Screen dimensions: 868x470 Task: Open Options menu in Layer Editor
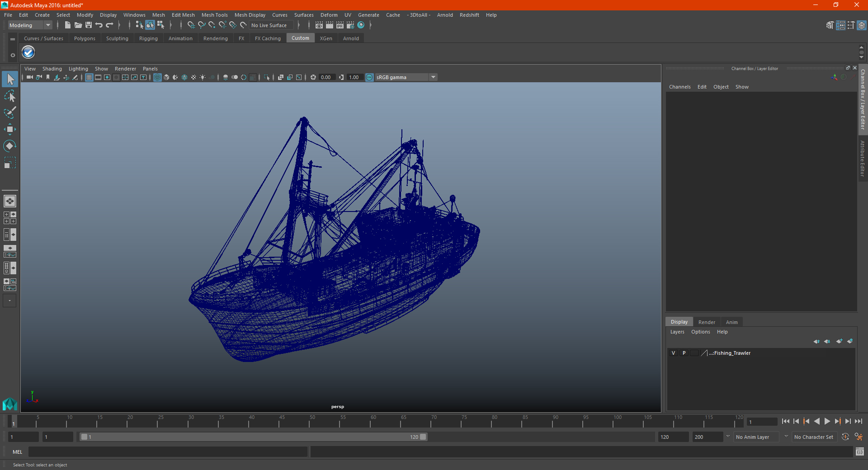pyautogui.click(x=701, y=332)
